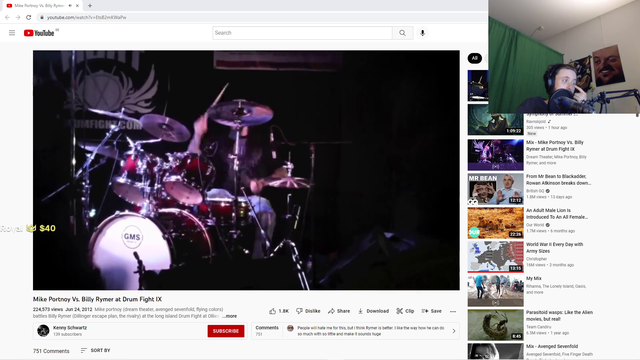Click the Team Candiru channel name
The width and height of the screenshot is (640, 360).
538,327
